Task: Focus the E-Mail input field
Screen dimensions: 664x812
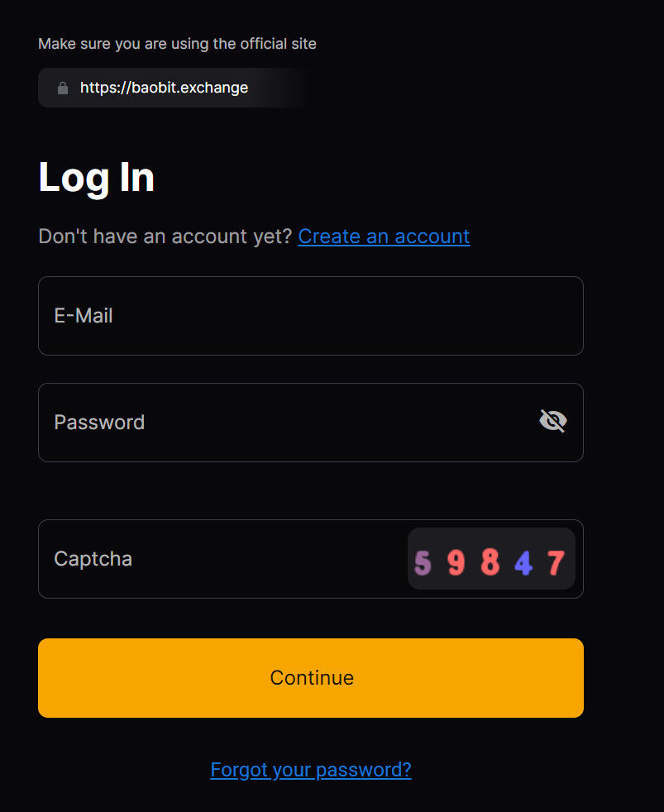Action: click(x=310, y=315)
